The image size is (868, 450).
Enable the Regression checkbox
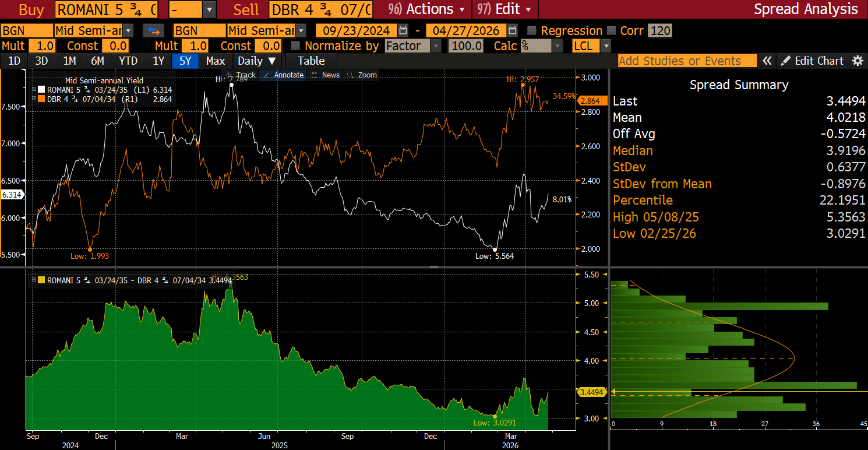click(531, 31)
